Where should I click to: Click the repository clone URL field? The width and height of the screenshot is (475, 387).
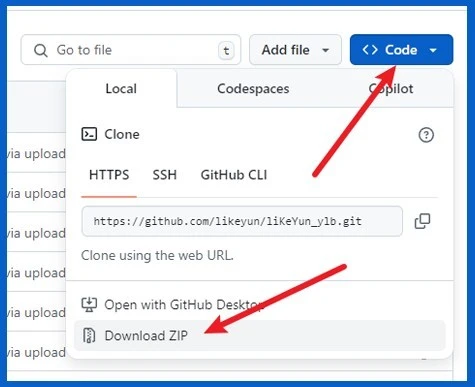point(242,221)
